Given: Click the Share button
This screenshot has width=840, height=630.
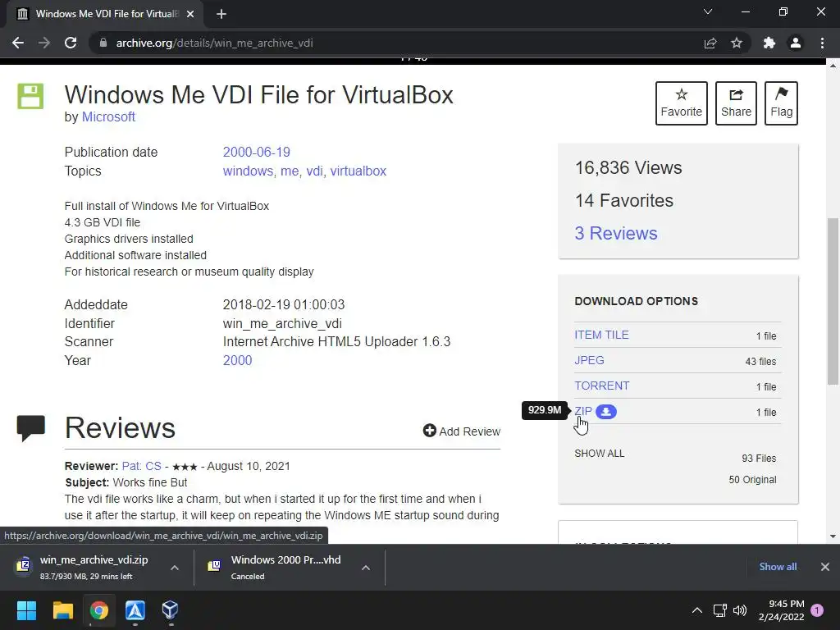Looking at the screenshot, I should [736, 103].
